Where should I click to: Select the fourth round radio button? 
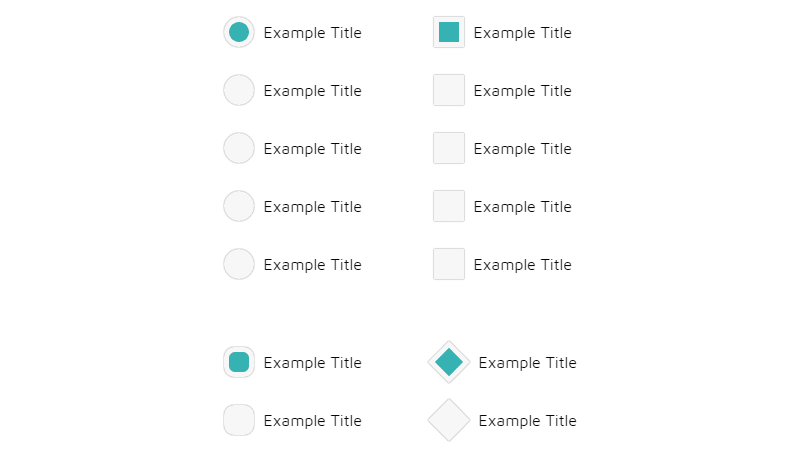(239, 206)
